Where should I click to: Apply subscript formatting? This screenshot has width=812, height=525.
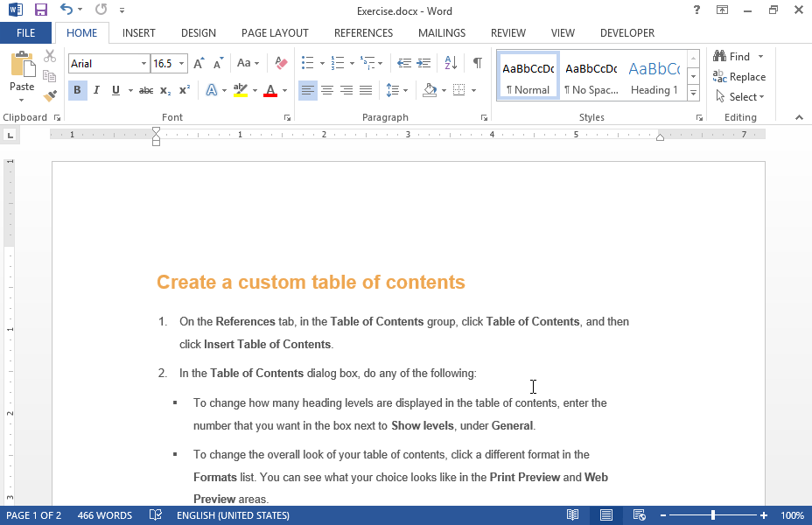pos(165,90)
